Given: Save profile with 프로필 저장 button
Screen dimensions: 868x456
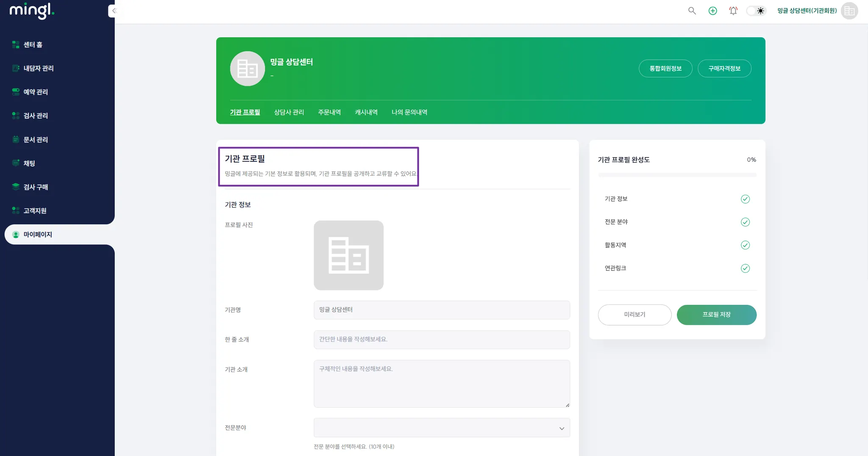Looking at the screenshot, I should (717, 315).
